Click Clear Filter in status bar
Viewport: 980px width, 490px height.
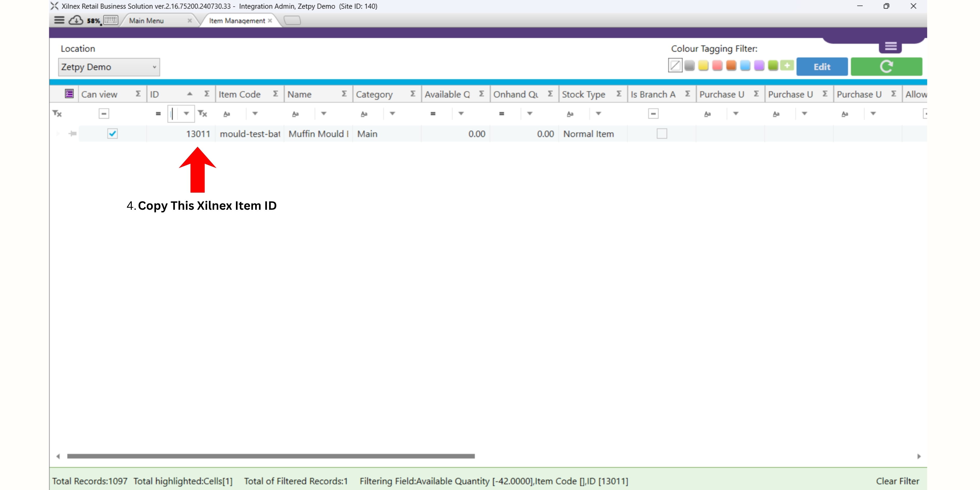tap(897, 481)
